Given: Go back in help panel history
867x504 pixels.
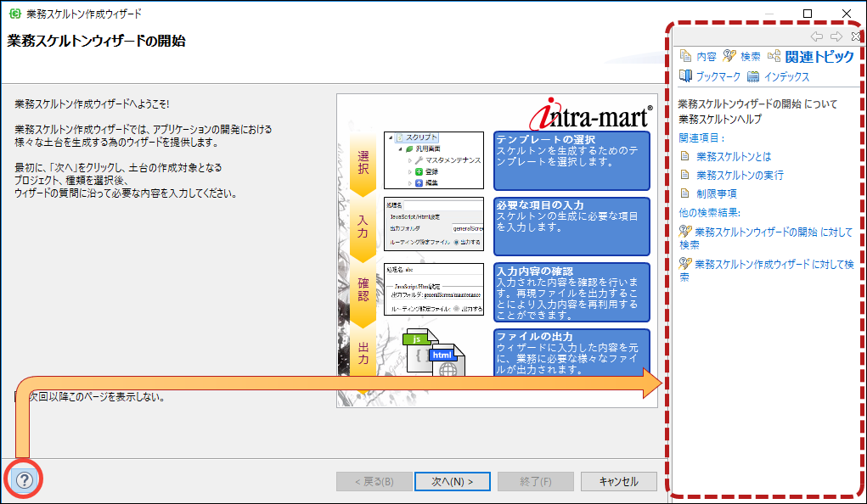Looking at the screenshot, I should [816, 36].
